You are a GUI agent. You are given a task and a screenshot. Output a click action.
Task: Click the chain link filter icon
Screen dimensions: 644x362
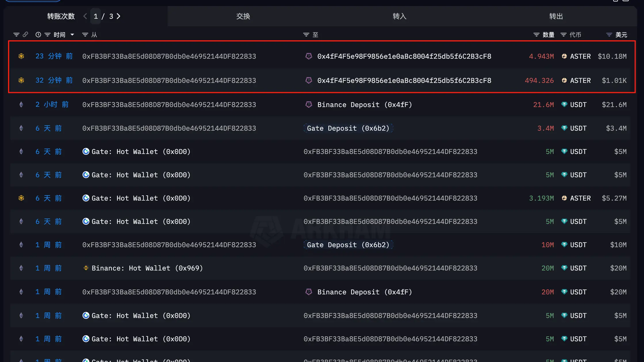[25, 35]
